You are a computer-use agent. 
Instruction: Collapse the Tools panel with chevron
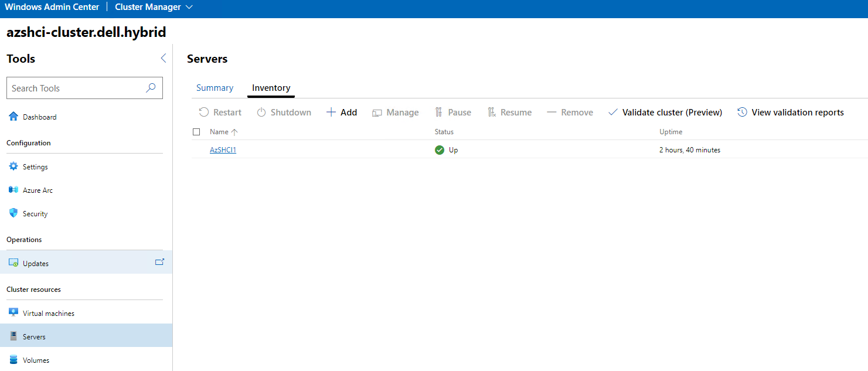[x=163, y=58]
